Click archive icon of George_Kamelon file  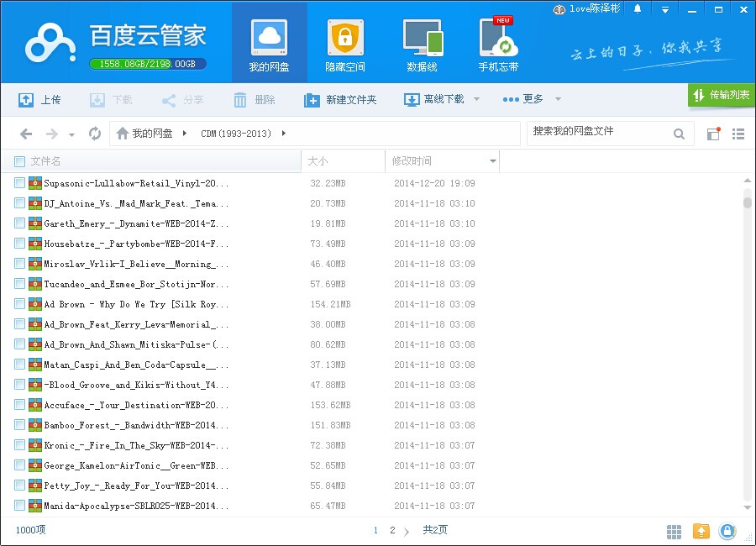click(x=35, y=465)
